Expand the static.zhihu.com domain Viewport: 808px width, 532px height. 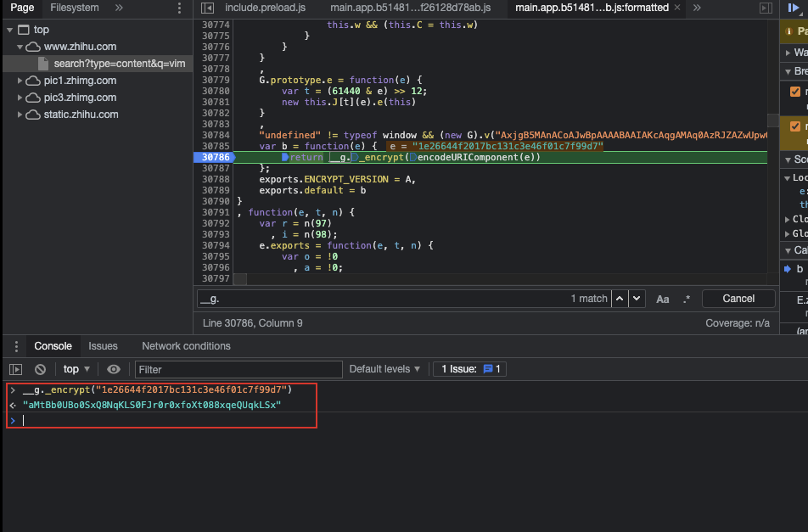pyautogui.click(x=20, y=115)
